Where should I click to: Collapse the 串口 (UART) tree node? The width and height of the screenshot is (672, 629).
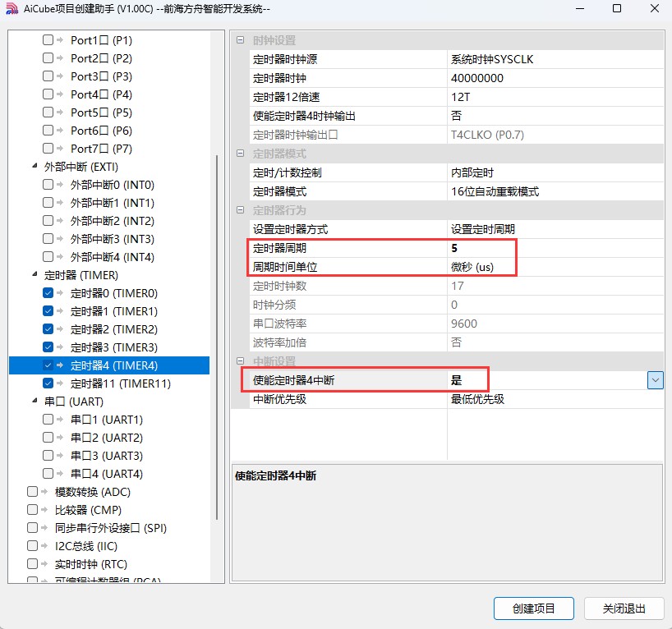35,401
